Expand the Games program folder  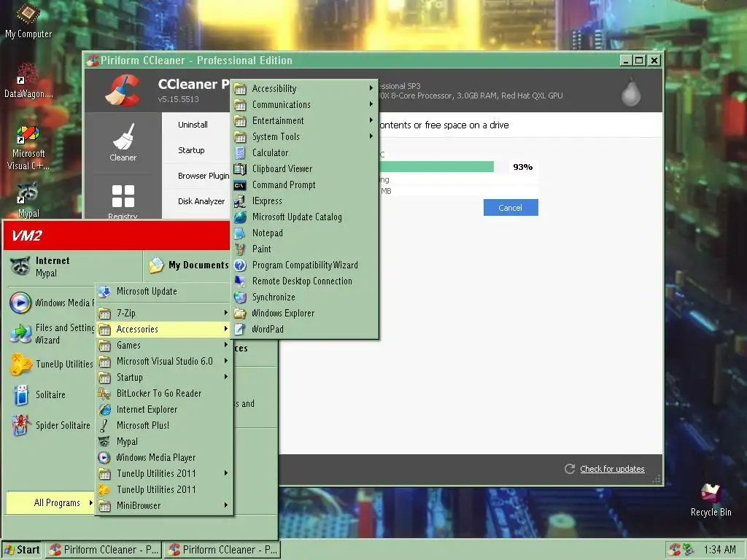(x=163, y=345)
